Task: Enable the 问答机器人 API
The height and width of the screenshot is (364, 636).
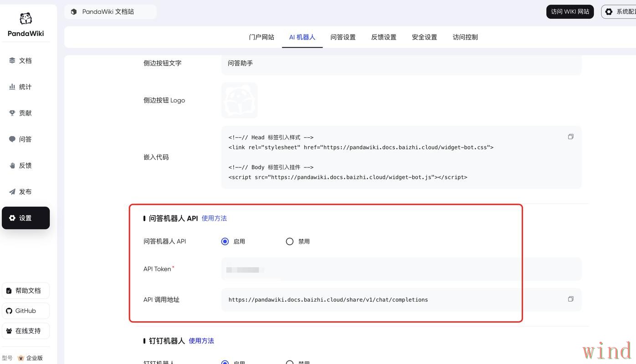Action: click(x=224, y=241)
